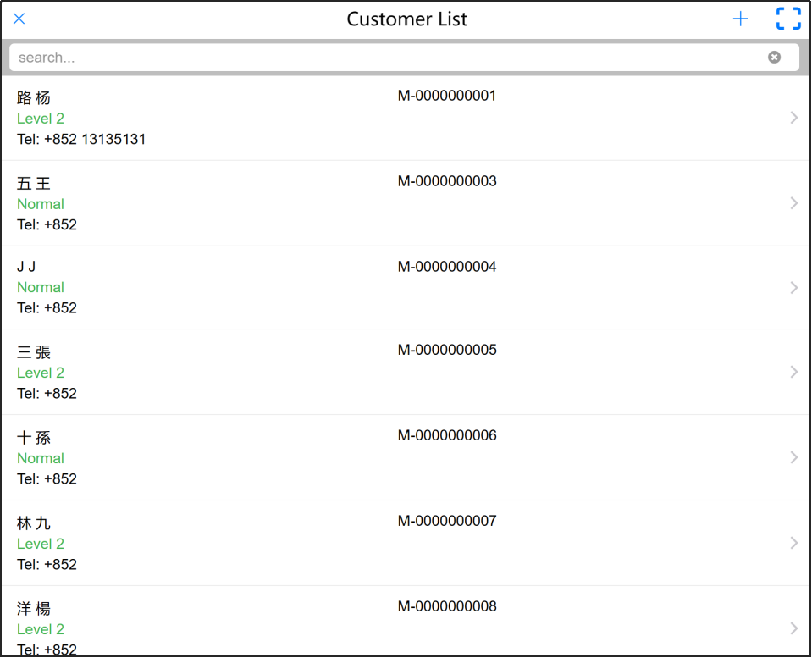
Task: Select customer 五 王
Action: [34, 184]
